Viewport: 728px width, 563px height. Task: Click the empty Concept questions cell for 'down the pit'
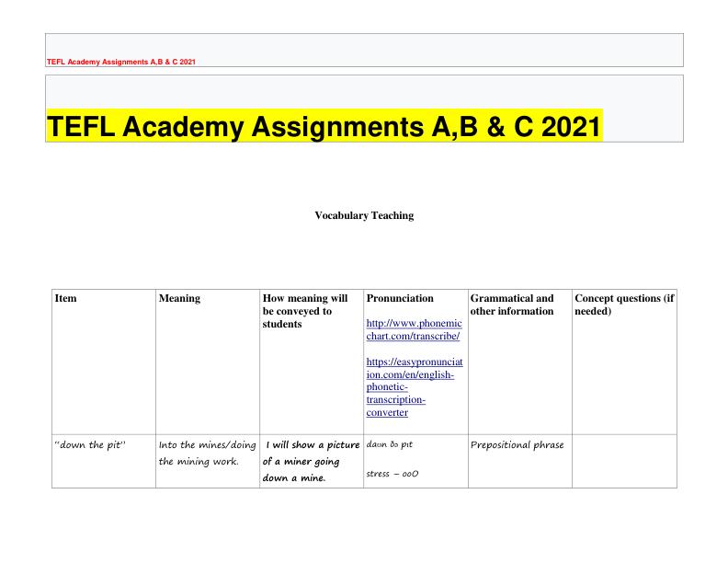(624, 461)
